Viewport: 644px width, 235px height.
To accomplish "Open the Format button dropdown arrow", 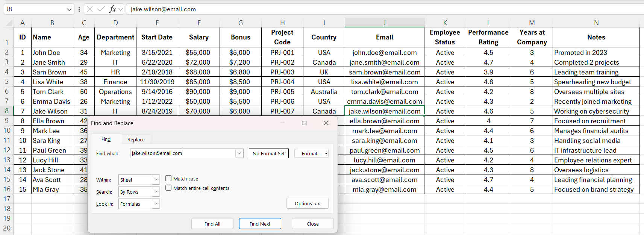I will (326, 153).
